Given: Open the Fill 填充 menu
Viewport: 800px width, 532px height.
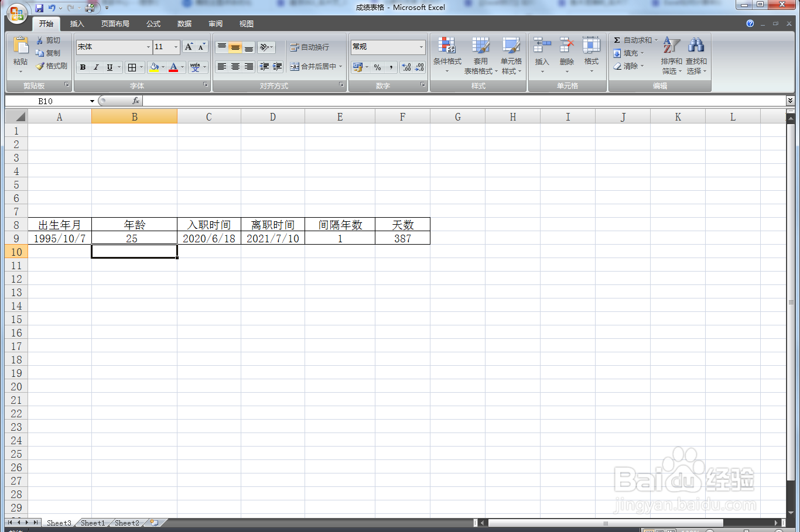Looking at the screenshot, I should coord(628,53).
